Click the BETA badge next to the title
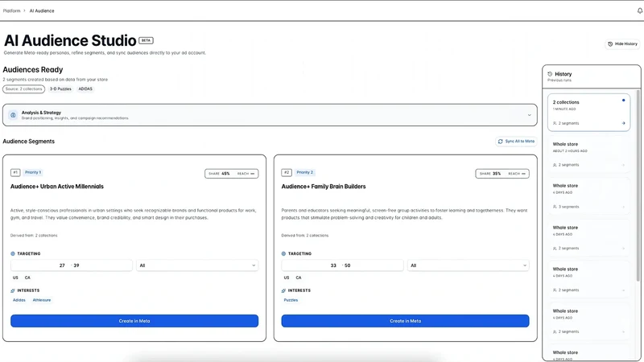The height and width of the screenshot is (362, 644). pos(146,40)
